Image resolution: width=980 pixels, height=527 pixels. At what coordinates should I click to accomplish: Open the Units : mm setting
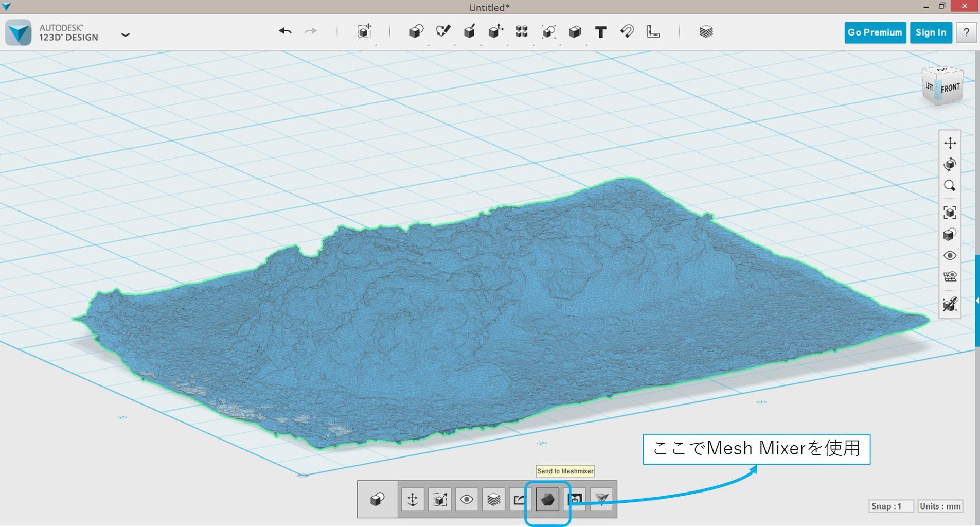[940, 506]
